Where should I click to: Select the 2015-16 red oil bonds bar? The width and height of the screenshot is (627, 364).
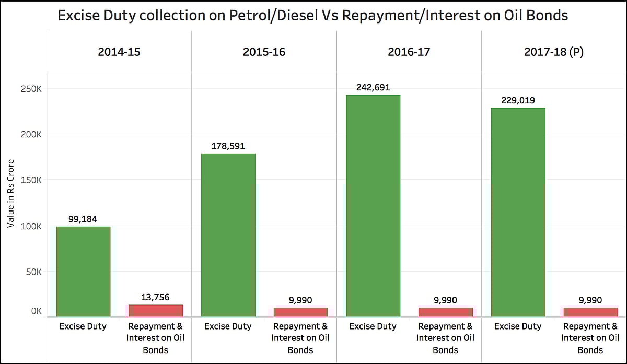[x=300, y=312]
